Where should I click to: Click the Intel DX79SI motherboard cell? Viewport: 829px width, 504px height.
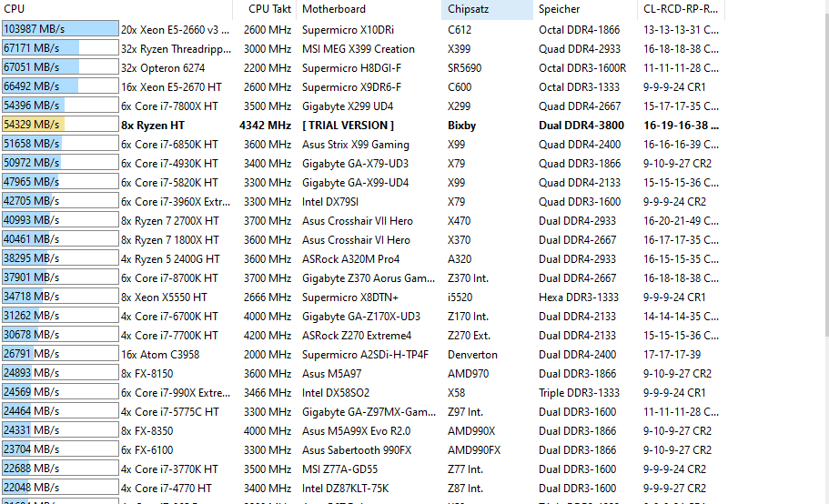[x=330, y=201]
